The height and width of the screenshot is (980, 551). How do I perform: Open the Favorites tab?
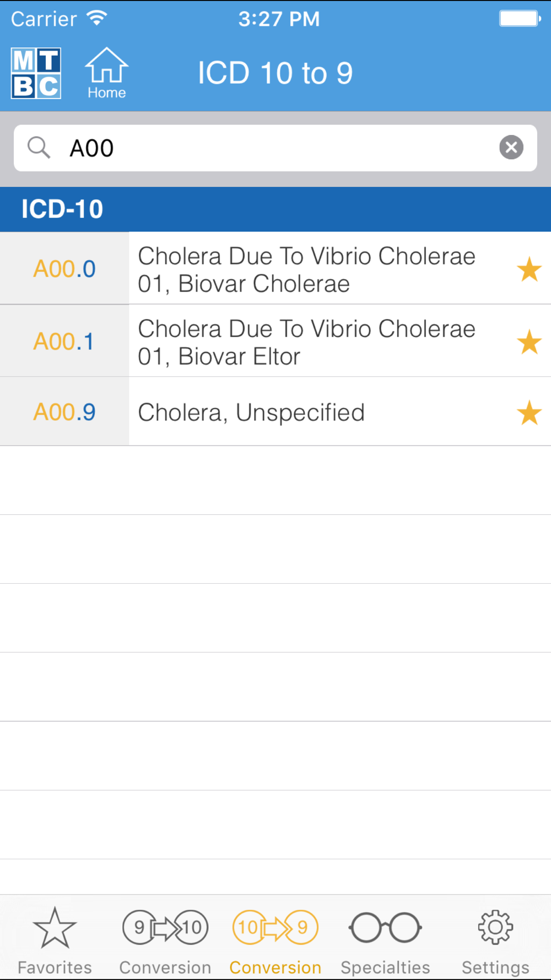coord(55,940)
